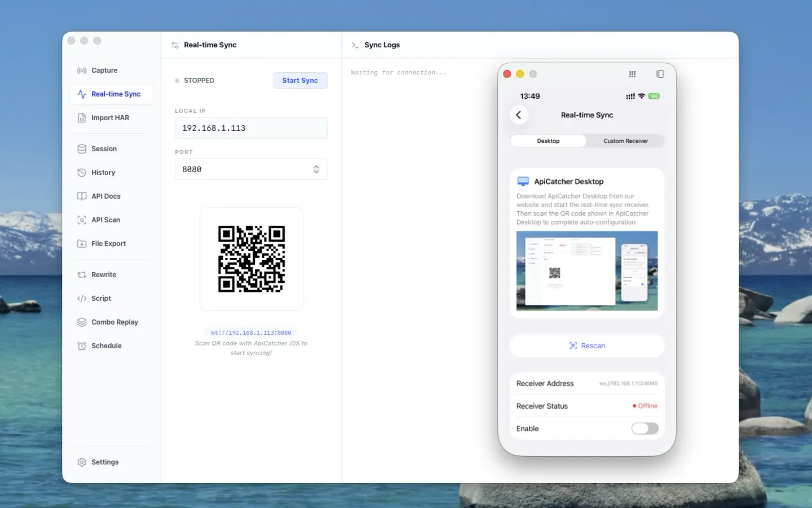This screenshot has height=508, width=812.
Task: Select the Custom Receiver tab
Action: [x=625, y=141]
